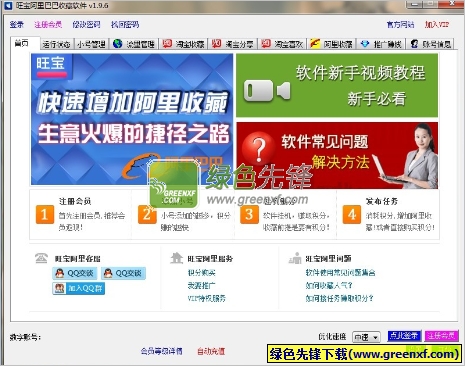Click the pink 注册会员 link at the top
Screen dimensions: 465x366
pos(48,24)
